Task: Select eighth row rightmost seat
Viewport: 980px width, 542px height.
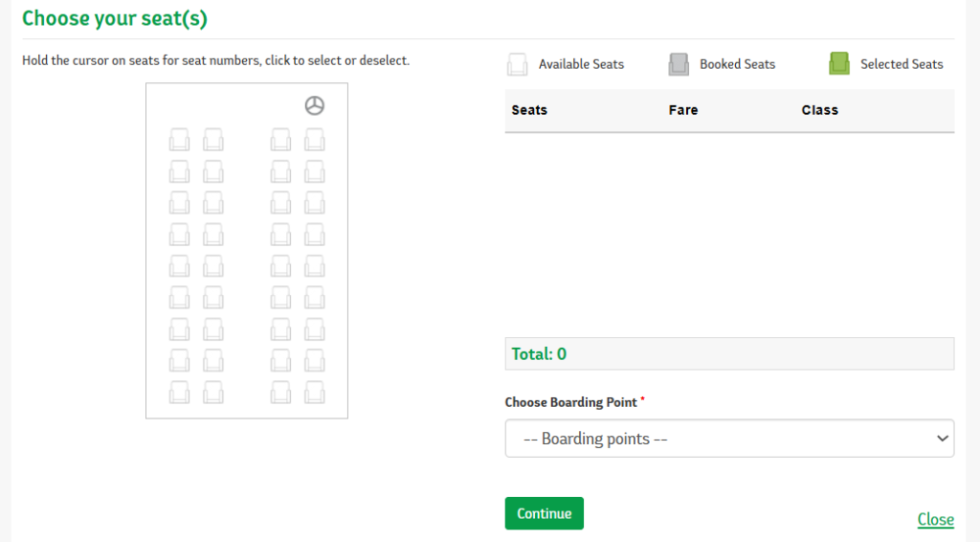Action: [x=314, y=361]
